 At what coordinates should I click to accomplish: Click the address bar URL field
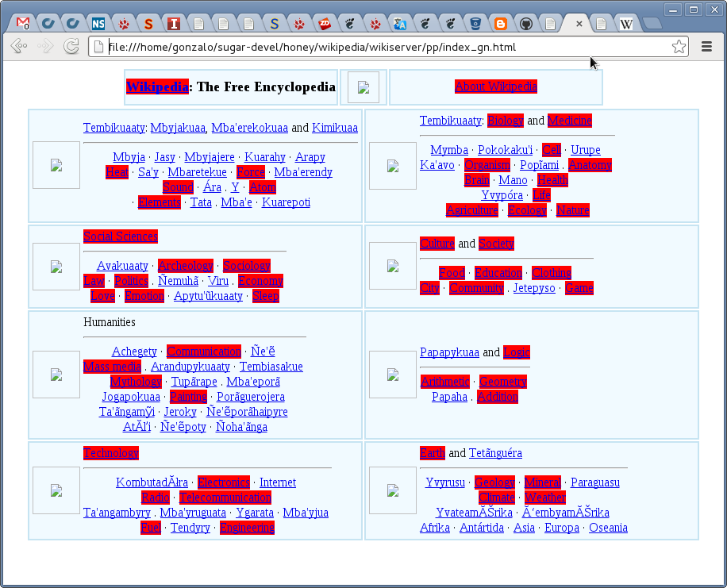click(x=387, y=47)
